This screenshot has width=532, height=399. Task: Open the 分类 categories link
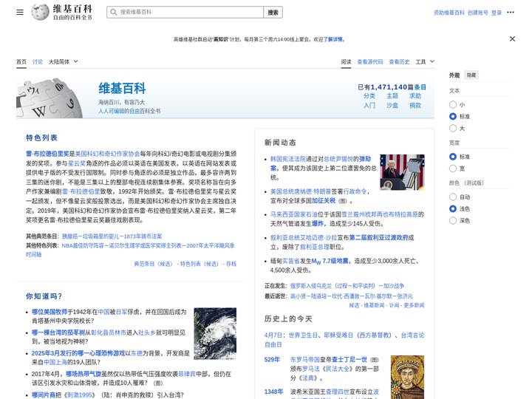tap(369, 96)
